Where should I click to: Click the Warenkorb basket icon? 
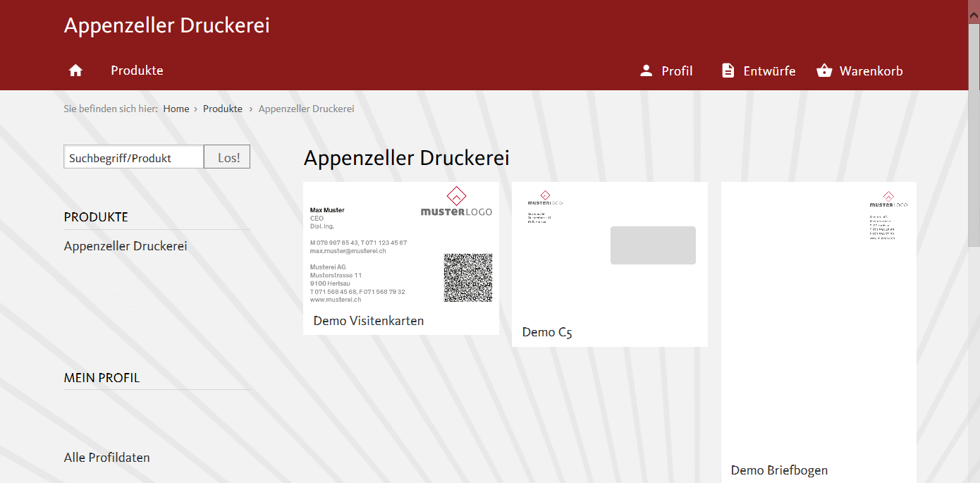point(824,71)
